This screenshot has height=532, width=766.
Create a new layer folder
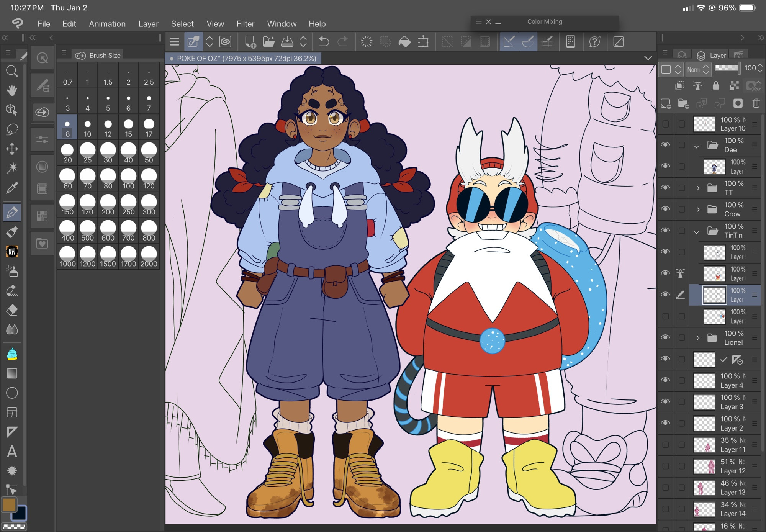click(683, 103)
